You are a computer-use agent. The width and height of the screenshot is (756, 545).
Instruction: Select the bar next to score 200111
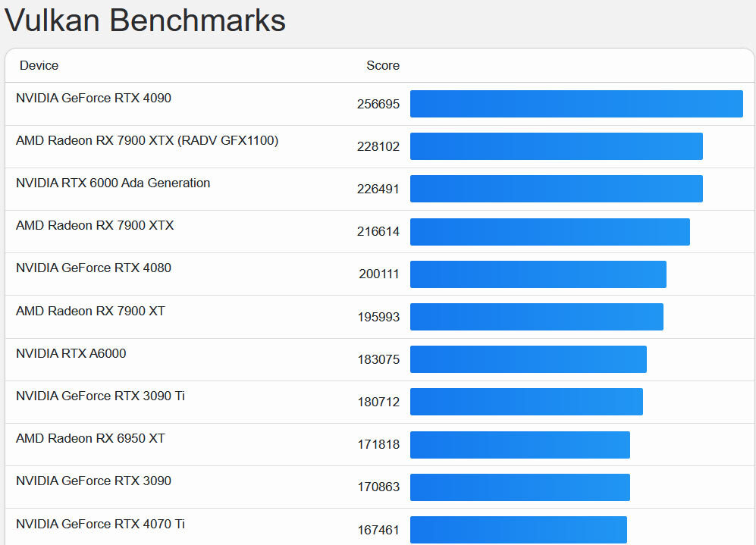pos(538,274)
